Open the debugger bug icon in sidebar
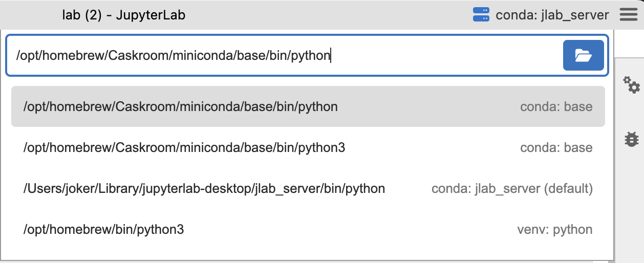644x263 pixels. (632, 139)
